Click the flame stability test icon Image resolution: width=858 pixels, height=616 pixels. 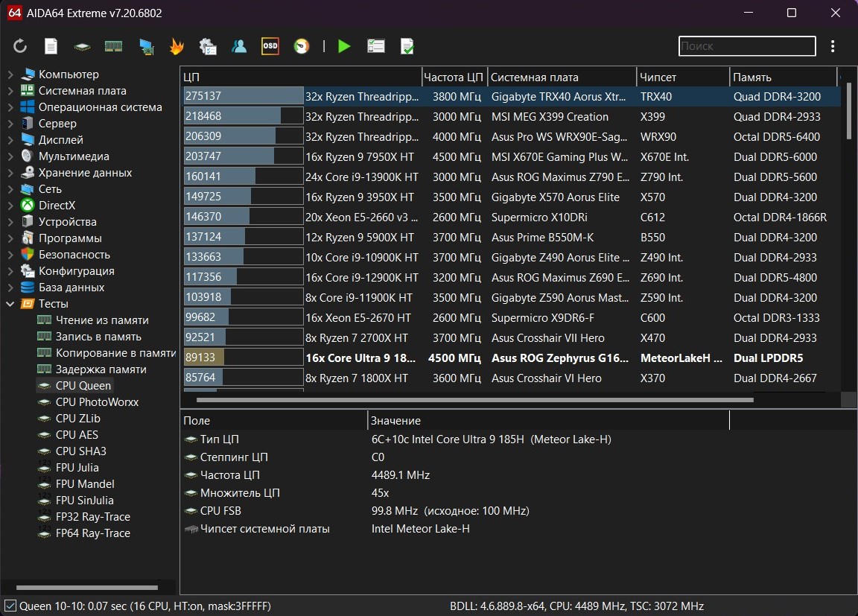click(177, 46)
